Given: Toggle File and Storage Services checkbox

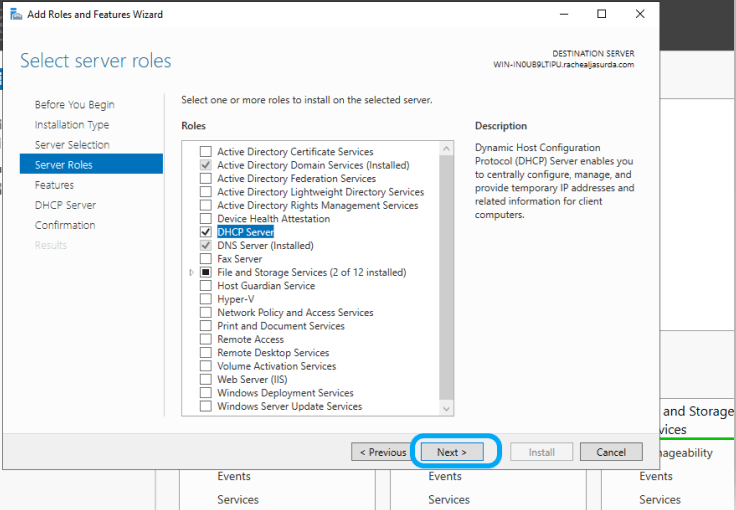Looking at the screenshot, I should (x=206, y=272).
